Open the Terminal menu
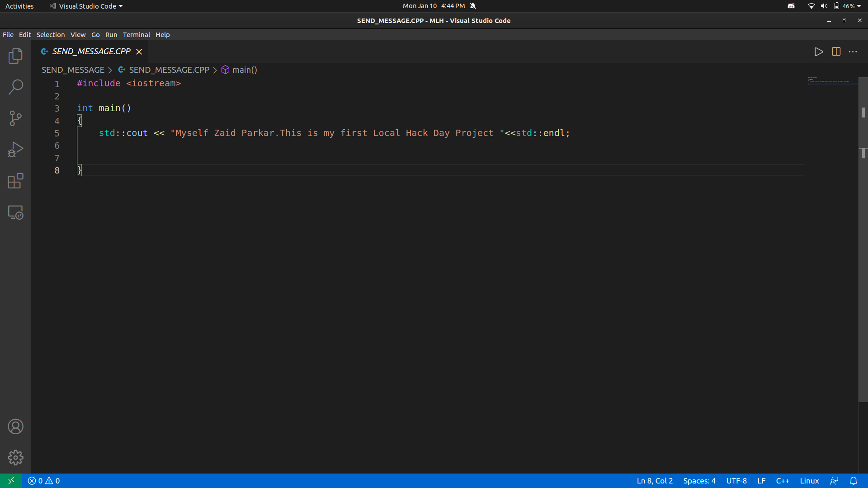Image resolution: width=868 pixels, height=488 pixels. pos(136,35)
